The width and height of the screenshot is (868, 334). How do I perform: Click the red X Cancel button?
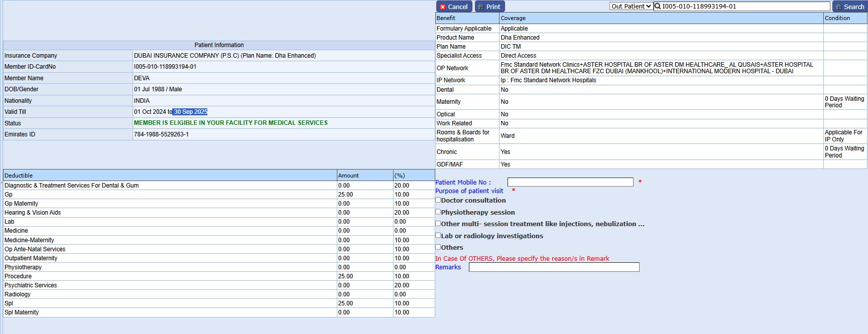[454, 7]
